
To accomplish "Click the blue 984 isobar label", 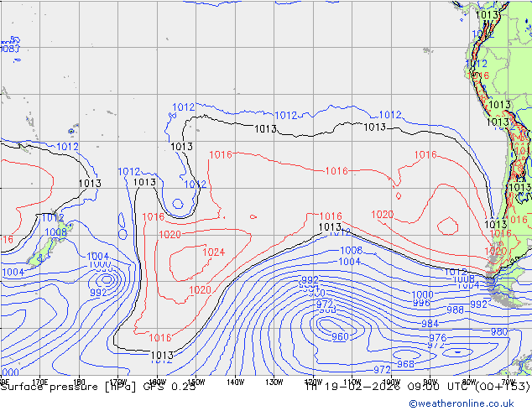I will pyautogui.click(x=430, y=324).
